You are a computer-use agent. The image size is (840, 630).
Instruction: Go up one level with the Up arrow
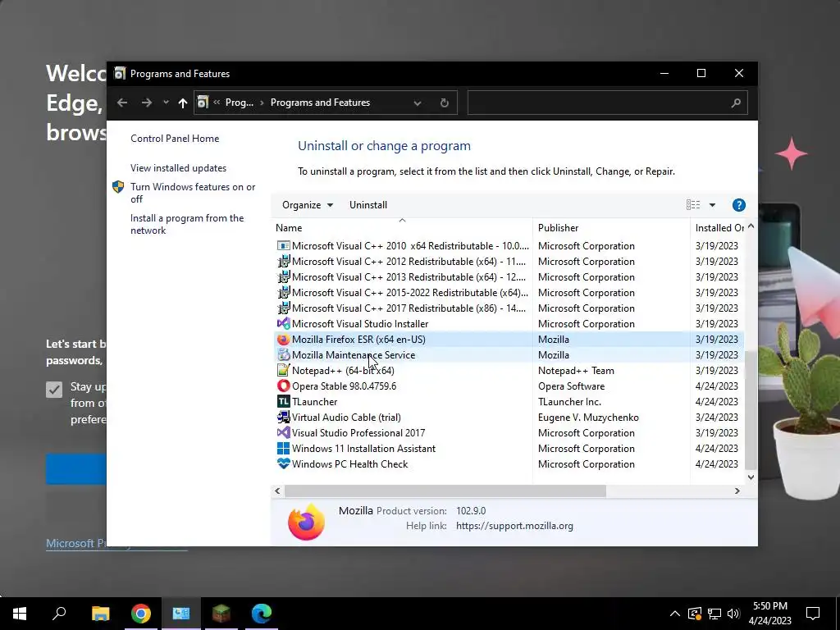pyautogui.click(x=183, y=103)
